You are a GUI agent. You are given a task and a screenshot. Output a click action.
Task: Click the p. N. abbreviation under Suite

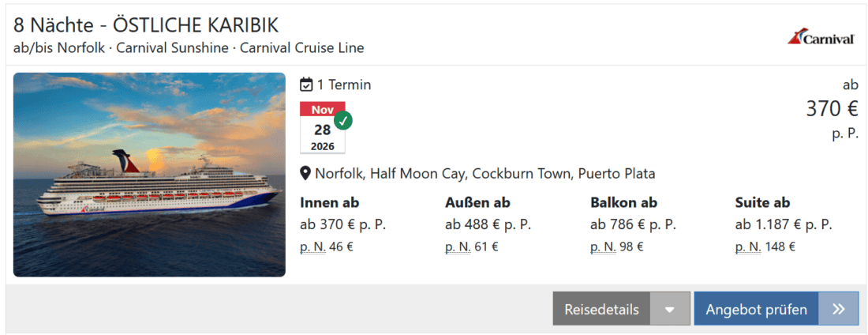click(x=747, y=247)
